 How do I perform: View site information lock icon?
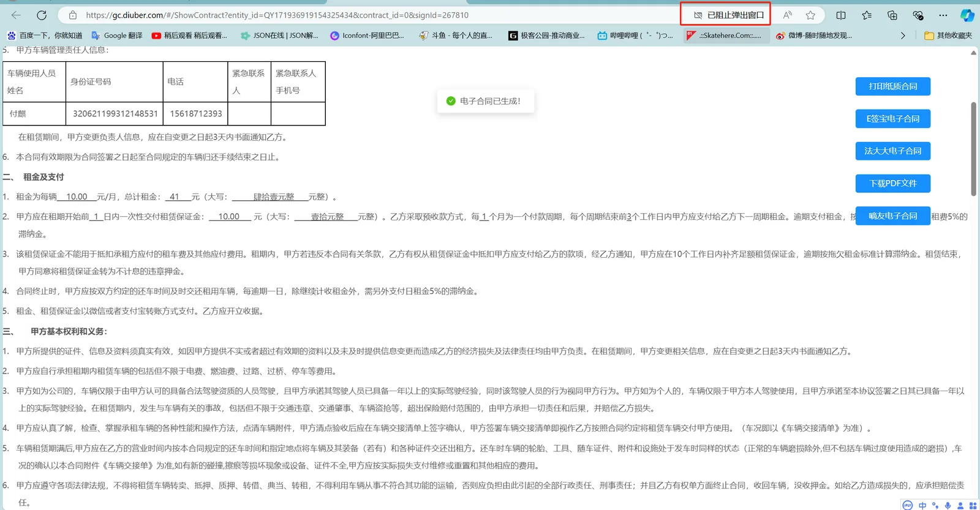coord(73,15)
